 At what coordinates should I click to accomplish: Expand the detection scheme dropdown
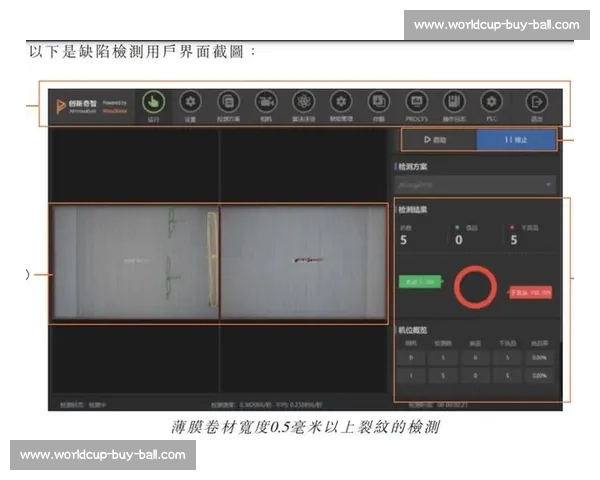click(475, 185)
